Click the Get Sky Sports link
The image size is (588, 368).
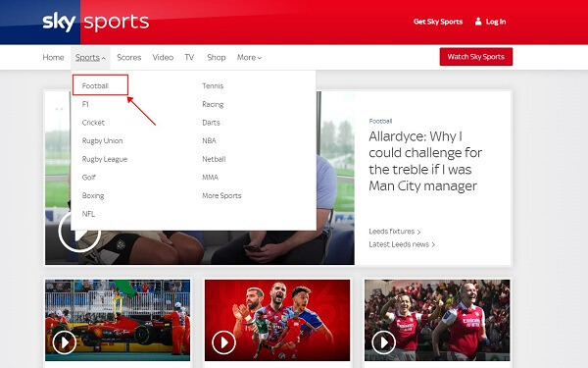pos(438,22)
